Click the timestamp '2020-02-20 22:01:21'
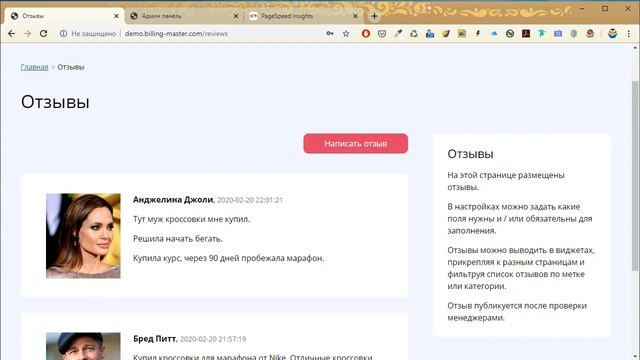 point(250,200)
